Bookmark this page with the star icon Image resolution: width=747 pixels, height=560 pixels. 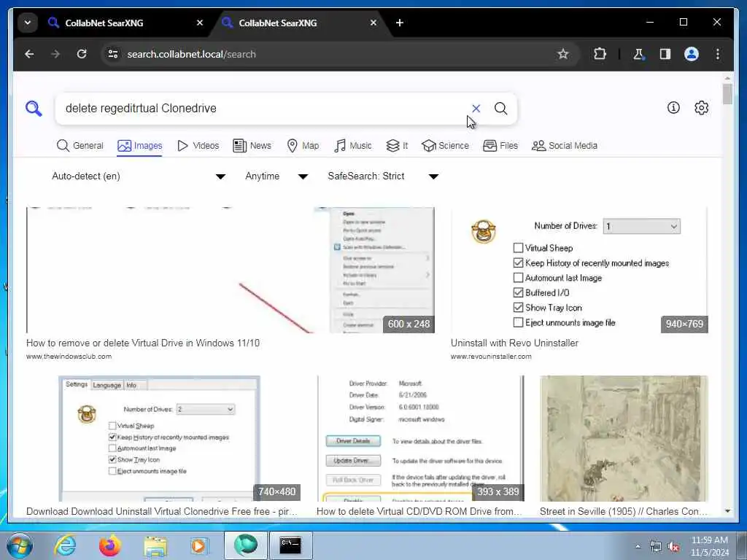(563, 54)
